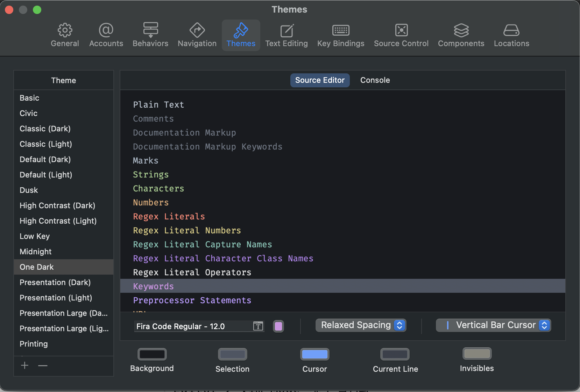Select the Presentation (Light) theme
This screenshot has width=580, height=392.
click(x=64, y=298)
